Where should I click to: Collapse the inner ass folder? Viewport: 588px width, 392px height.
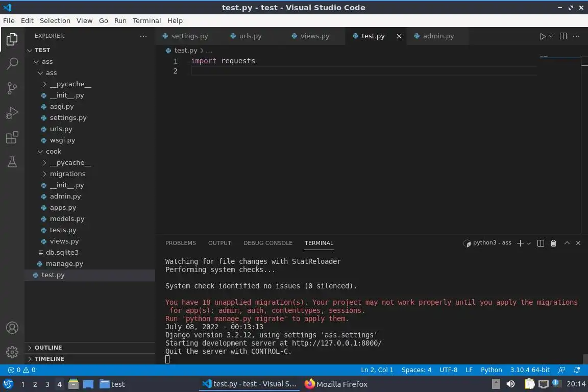coord(40,73)
